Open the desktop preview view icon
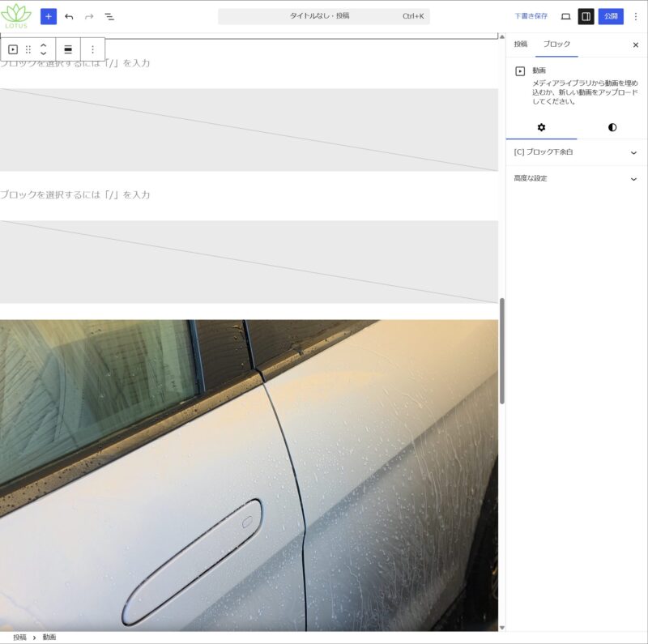Image resolution: width=648 pixels, height=644 pixels. [x=565, y=16]
